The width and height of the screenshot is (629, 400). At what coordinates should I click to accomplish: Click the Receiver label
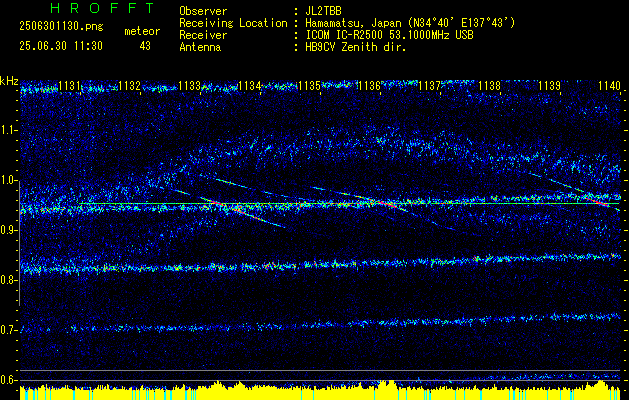tap(203, 35)
